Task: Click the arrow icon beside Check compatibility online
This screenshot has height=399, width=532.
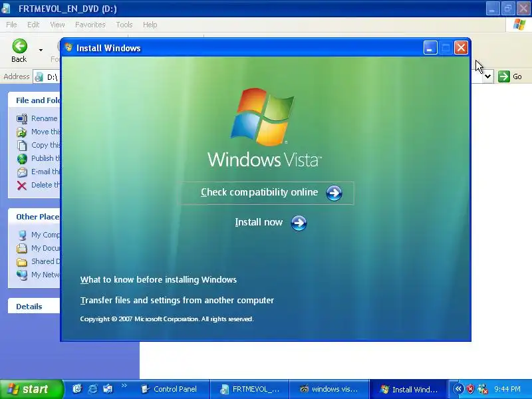Action: (334, 193)
